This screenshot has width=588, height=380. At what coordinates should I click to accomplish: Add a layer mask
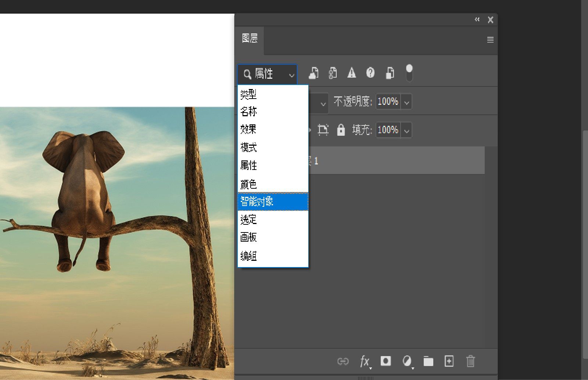[x=386, y=361]
